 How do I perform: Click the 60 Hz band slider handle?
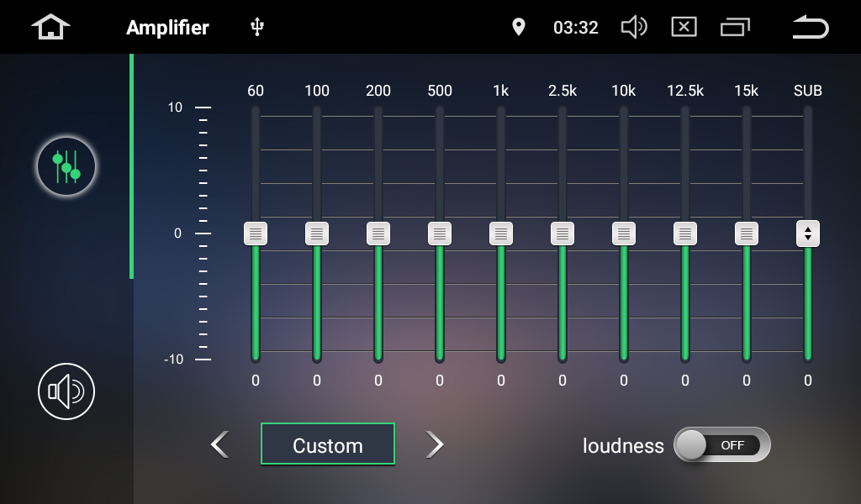pyautogui.click(x=256, y=234)
